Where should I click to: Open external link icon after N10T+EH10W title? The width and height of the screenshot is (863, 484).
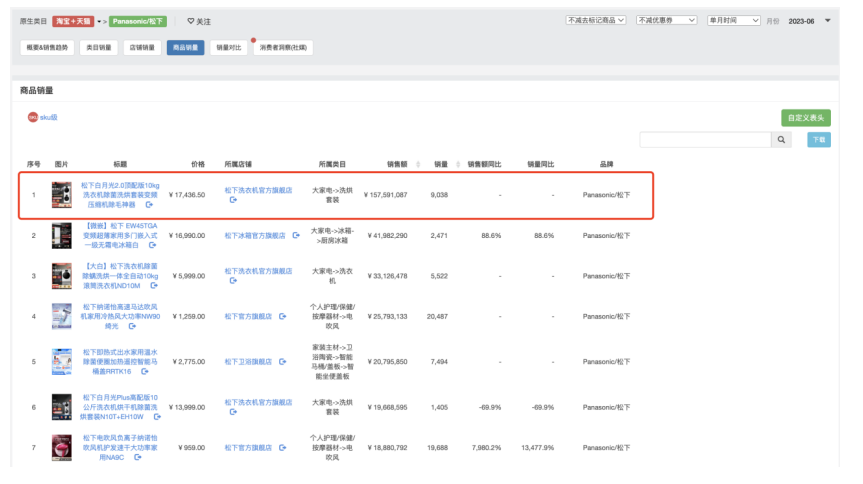[x=157, y=417]
